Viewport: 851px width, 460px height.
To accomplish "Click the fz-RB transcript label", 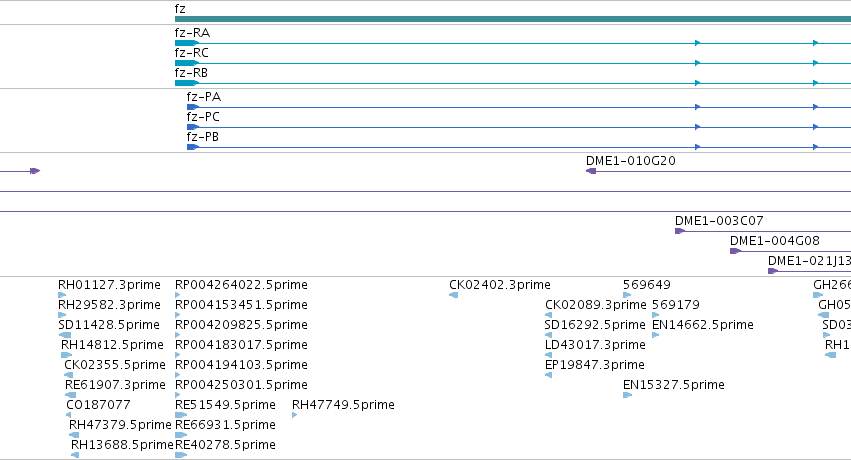I will coord(191,73).
